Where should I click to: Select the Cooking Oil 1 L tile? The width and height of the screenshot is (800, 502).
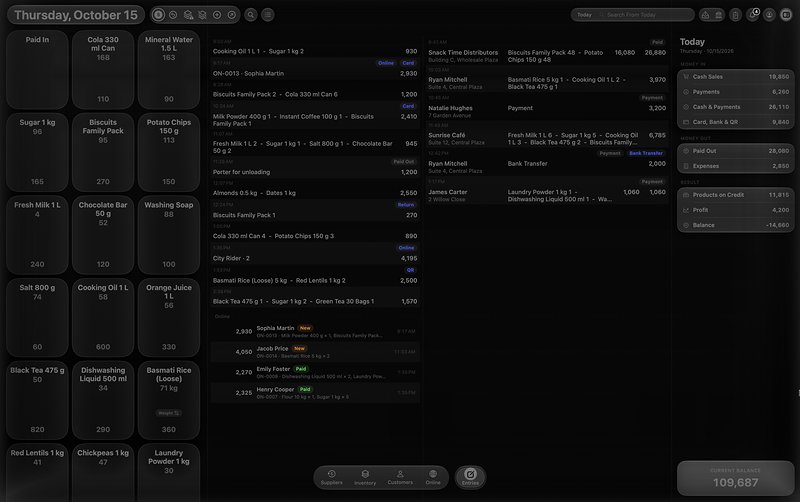pos(103,317)
